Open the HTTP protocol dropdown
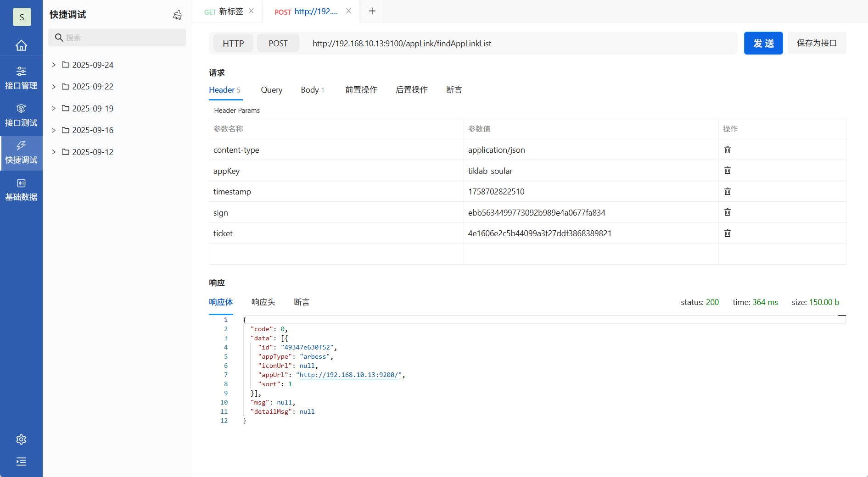This screenshot has width=868, height=477. coord(233,44)
